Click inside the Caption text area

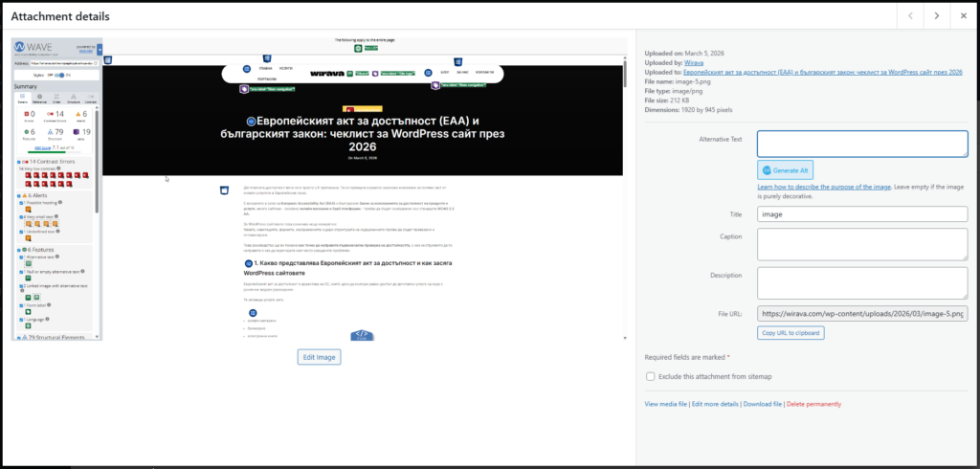pyautogui.click(x=861, y=244)
